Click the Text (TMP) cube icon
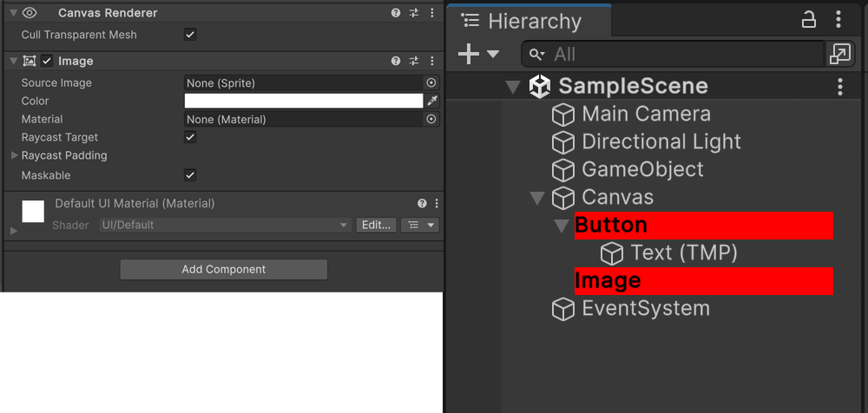The width and height of the screenshot is (868, 413). [612, 253]
